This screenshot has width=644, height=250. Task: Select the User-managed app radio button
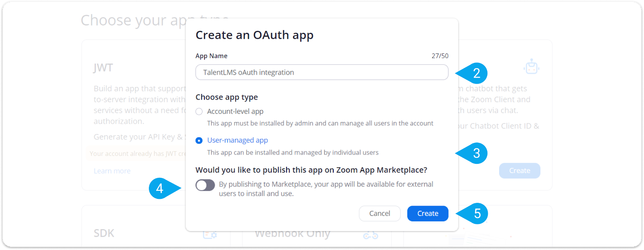click(199, 140)
